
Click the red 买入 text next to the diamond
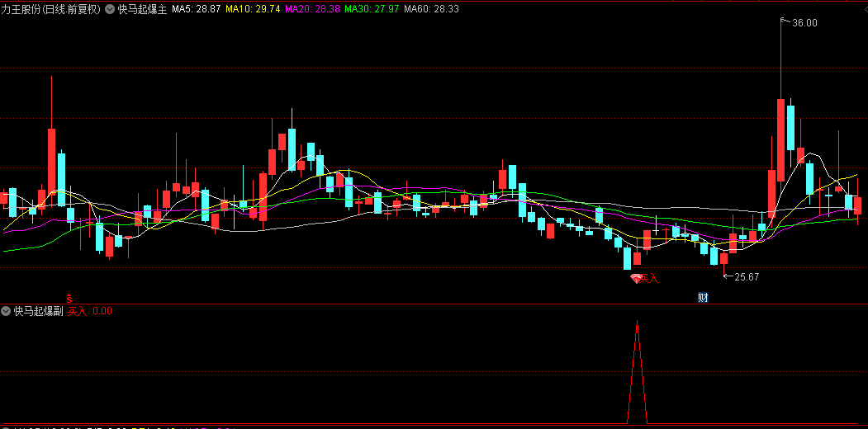(649, 279)
